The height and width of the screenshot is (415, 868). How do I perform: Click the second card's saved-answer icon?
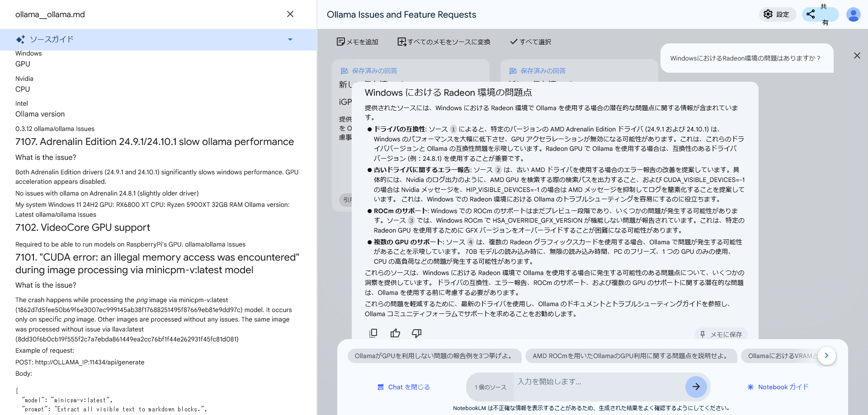[x=513, y=71]
